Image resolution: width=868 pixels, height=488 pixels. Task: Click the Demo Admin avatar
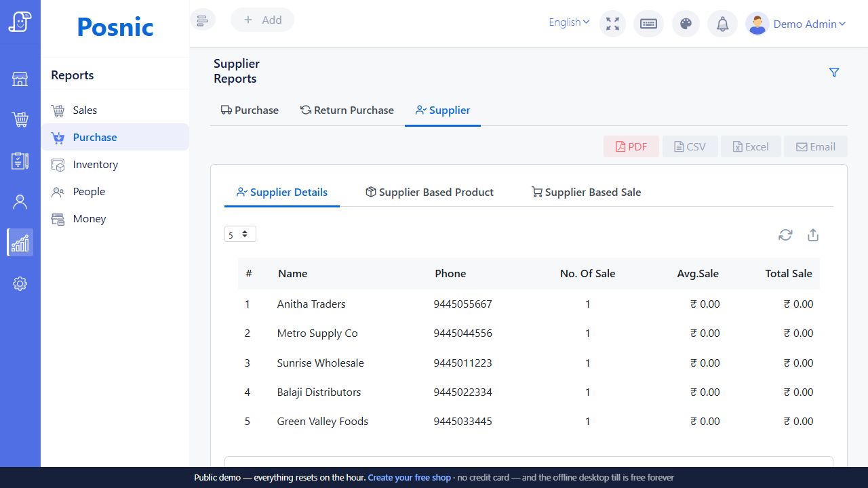tap(757, 24)
